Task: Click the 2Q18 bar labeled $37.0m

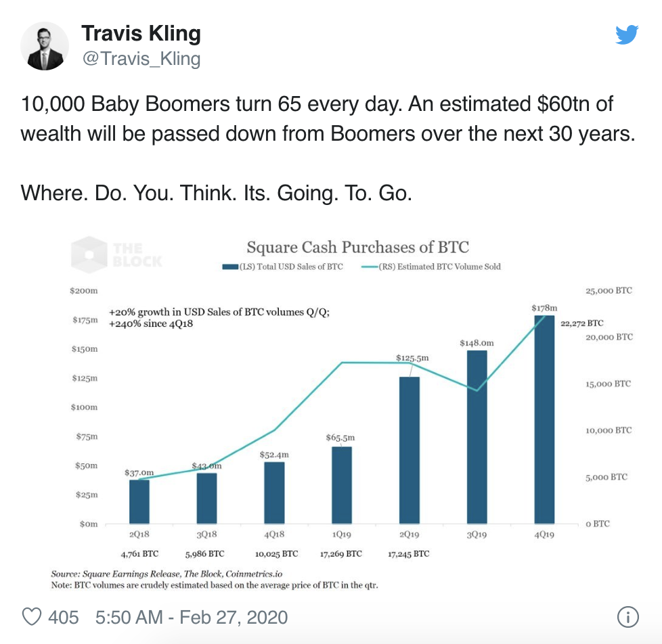Action: pos(139,502)
